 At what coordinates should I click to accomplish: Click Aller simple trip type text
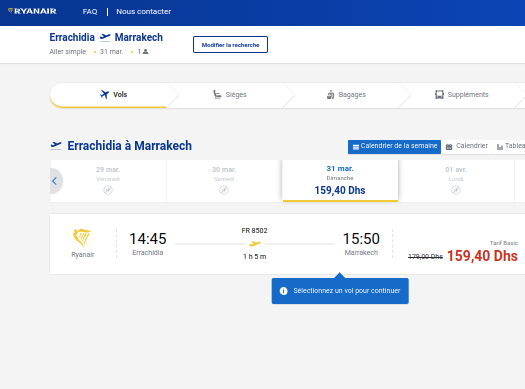coord(68,52)
